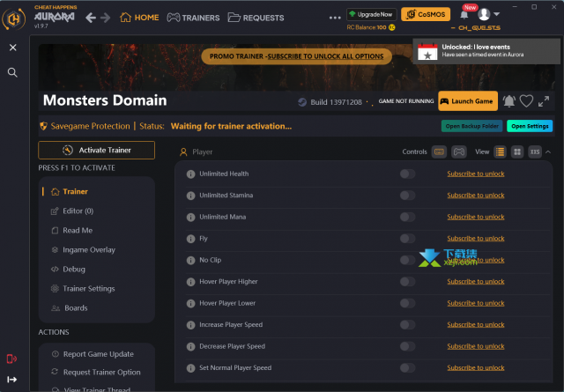Favorite Monsters Domain with heart icon
The height and width of the screenshot is (392, 564).
click(x=526, y=101)
